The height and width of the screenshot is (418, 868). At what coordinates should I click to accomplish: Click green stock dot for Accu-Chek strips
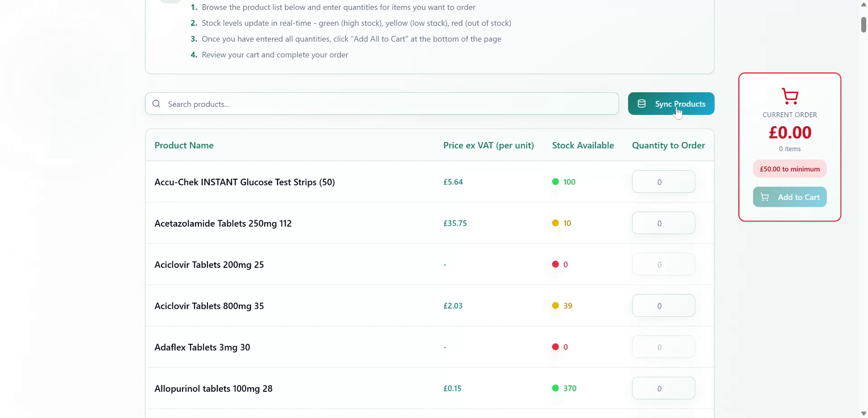tap(555, 182)
